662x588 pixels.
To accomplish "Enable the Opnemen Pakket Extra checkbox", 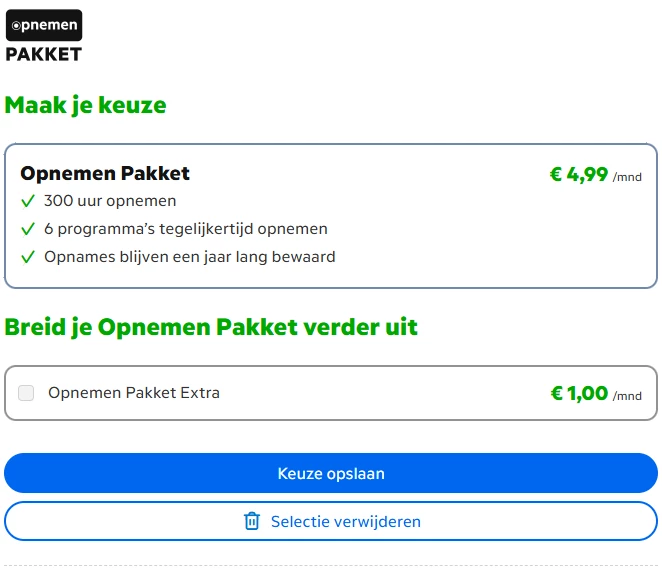I will [26, 393].
